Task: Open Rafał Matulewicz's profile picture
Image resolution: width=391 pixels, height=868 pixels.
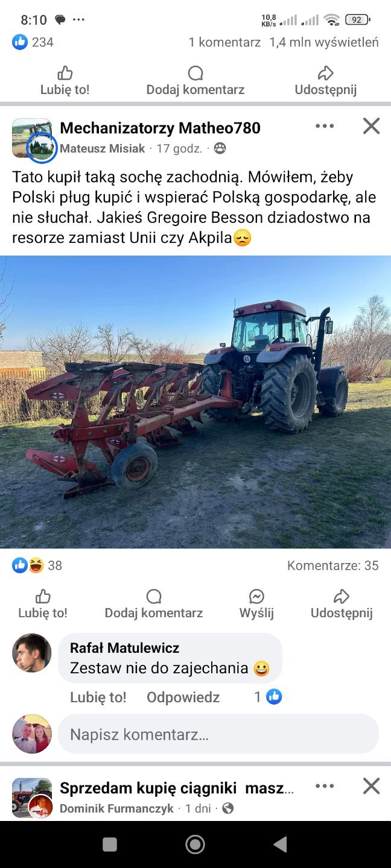Action: pos(32,653)
